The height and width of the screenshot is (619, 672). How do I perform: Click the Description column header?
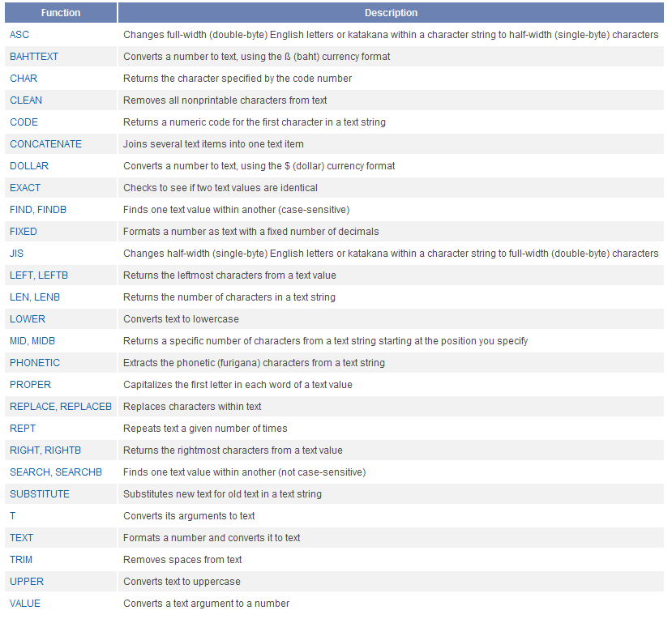pos(391,12)
